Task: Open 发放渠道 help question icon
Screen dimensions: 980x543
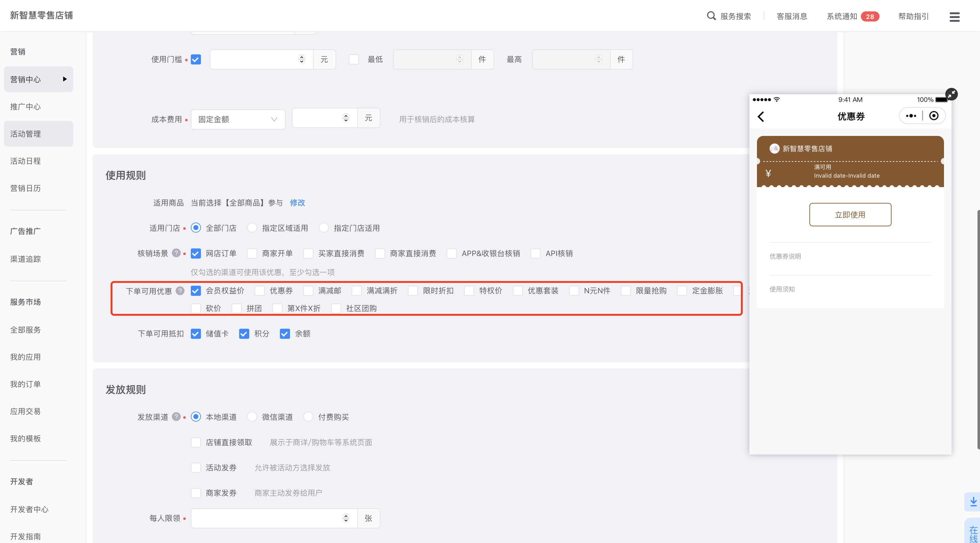Action: pyautogui.click(x=176, y=417)
